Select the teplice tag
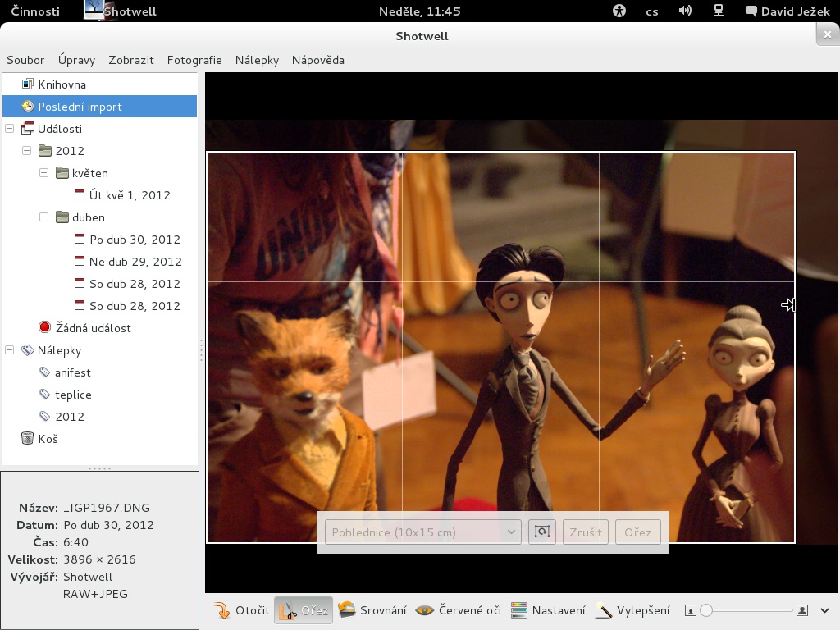 (73, 395)
